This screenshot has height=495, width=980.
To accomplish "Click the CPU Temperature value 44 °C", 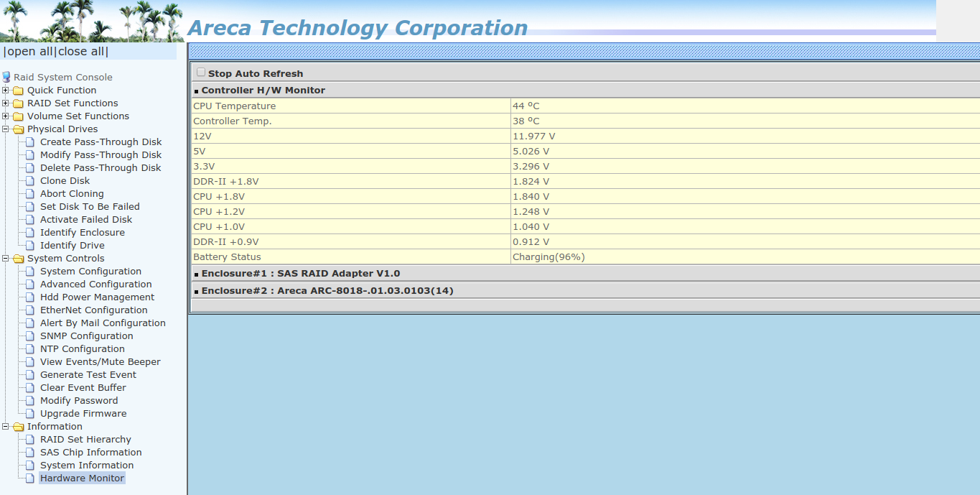I will (x=526, y=106).
